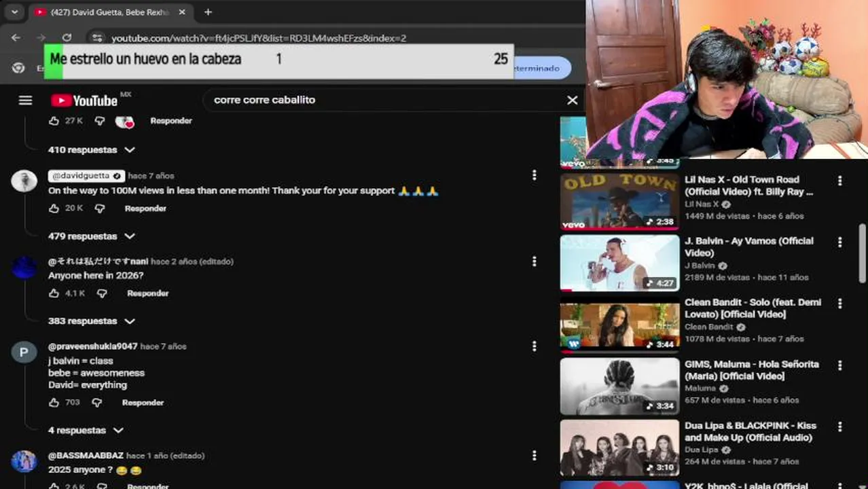Play Dua Lipa BLACKPINK thumbnail

(619, 448)
